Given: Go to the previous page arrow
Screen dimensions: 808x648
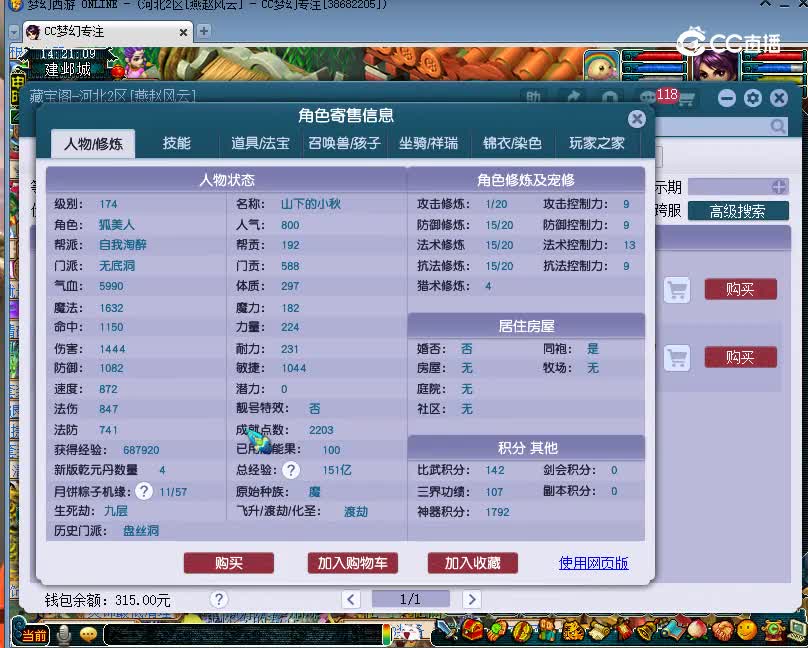Looking at the screenshot, I should click(351, 599).
